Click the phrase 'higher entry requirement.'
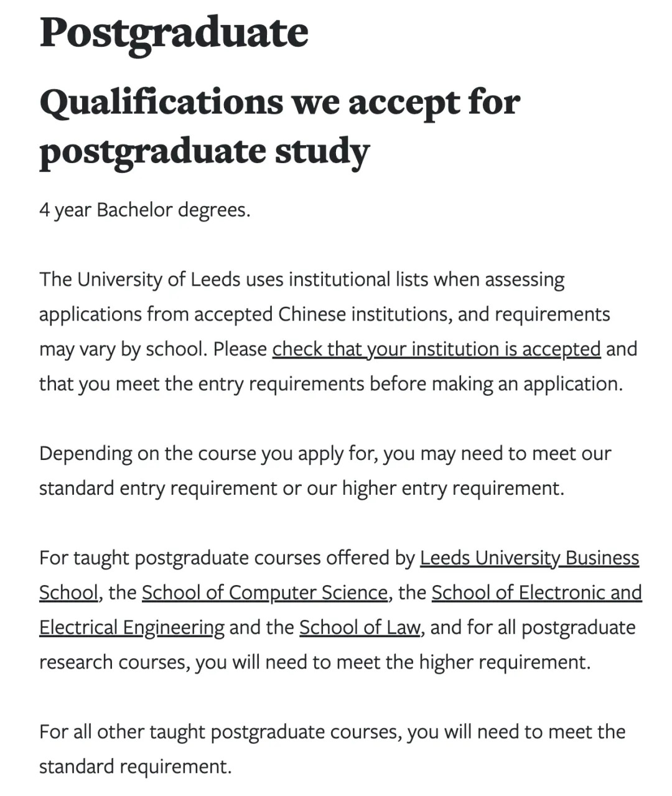This screenshot has height=796, width=672. [x=453, y=489]
